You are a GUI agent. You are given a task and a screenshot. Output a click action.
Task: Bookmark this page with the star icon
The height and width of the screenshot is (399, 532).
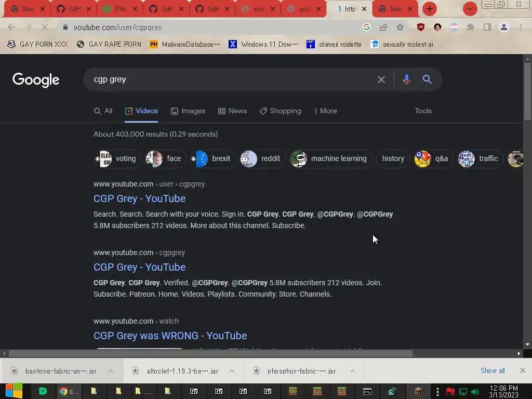(x=400, y=27)
